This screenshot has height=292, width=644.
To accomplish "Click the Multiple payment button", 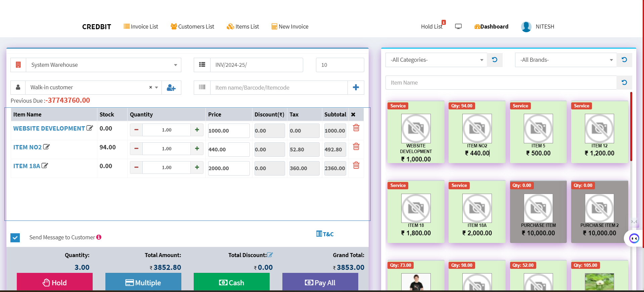I will click(143, 282).
